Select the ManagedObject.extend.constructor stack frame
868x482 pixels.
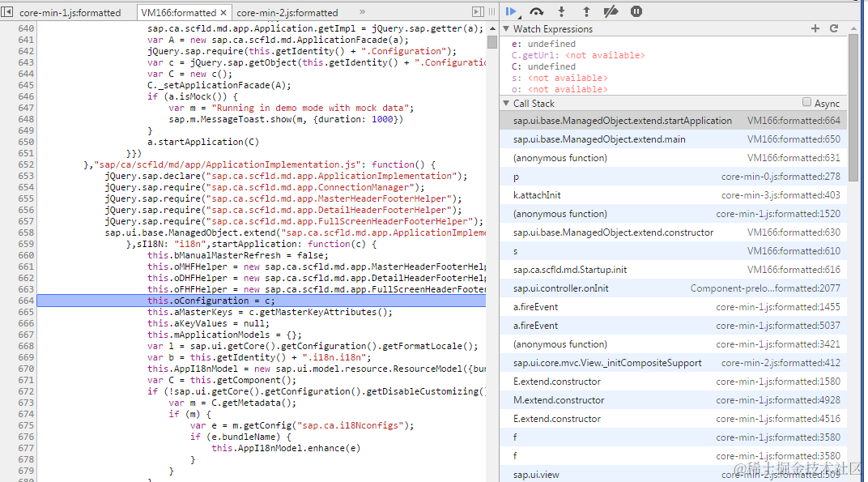click(x=673, y=232)
